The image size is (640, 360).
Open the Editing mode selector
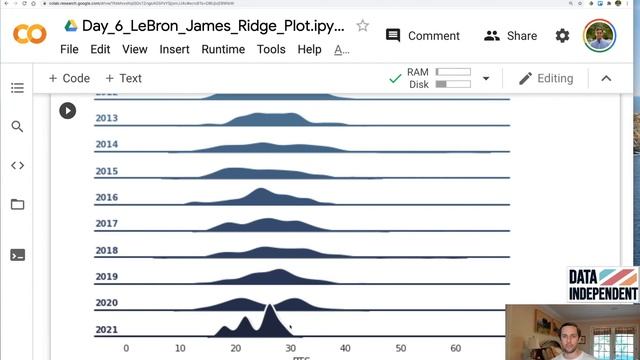pyautogui.click(x=546, y=78)
